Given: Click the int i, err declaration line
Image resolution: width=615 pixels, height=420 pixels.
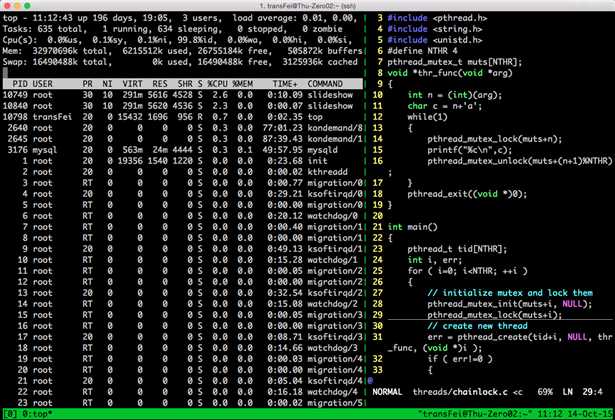Looking at the screenshot, I should tap(435, 260).
